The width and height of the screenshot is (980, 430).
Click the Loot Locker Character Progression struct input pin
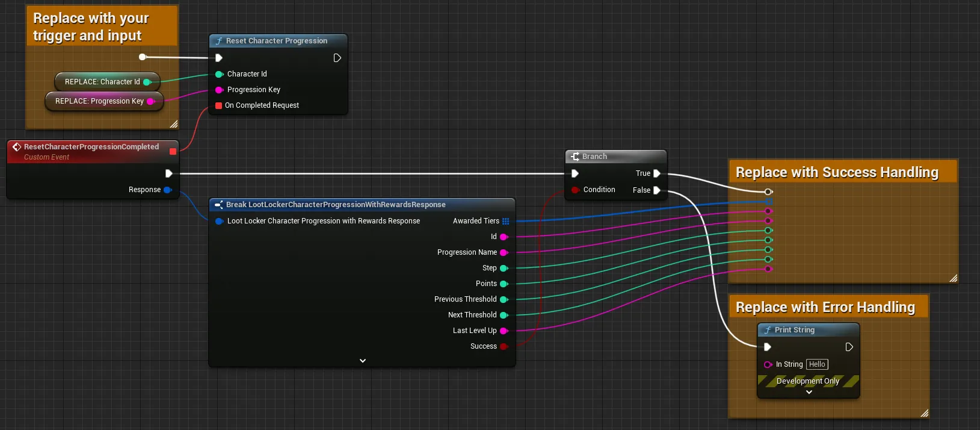pos(220,221)
